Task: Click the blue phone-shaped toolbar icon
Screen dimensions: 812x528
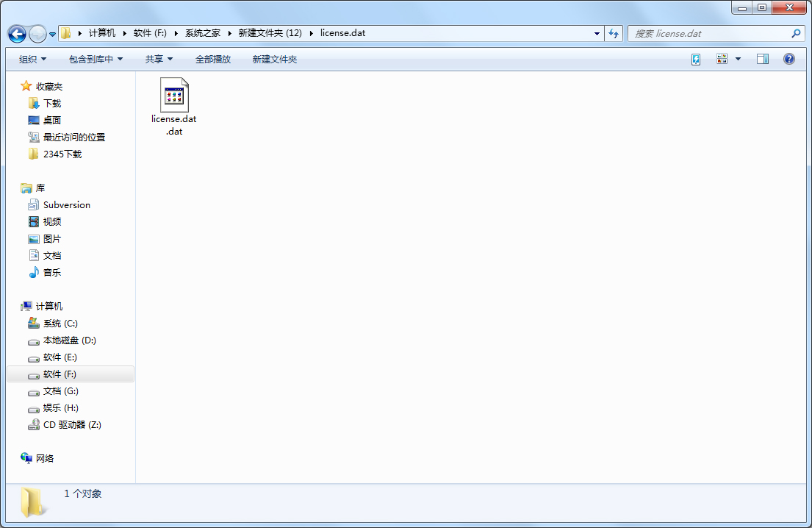Action: [696, 59]
